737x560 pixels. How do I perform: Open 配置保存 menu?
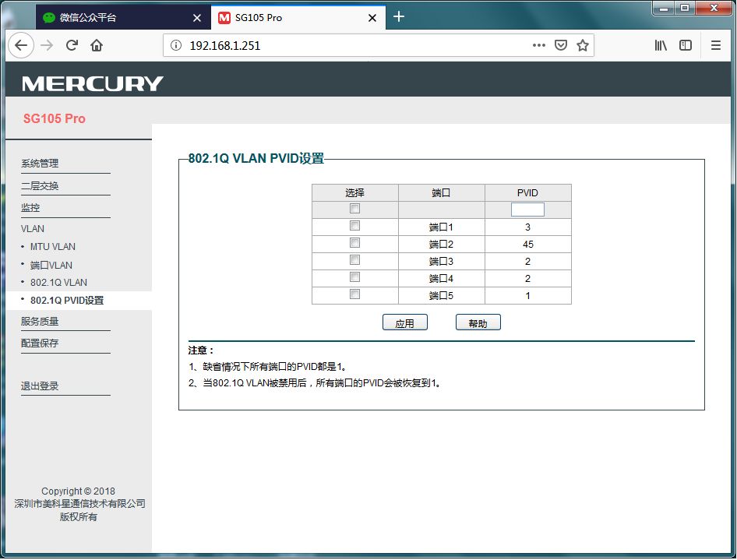[x=40, y=343]
